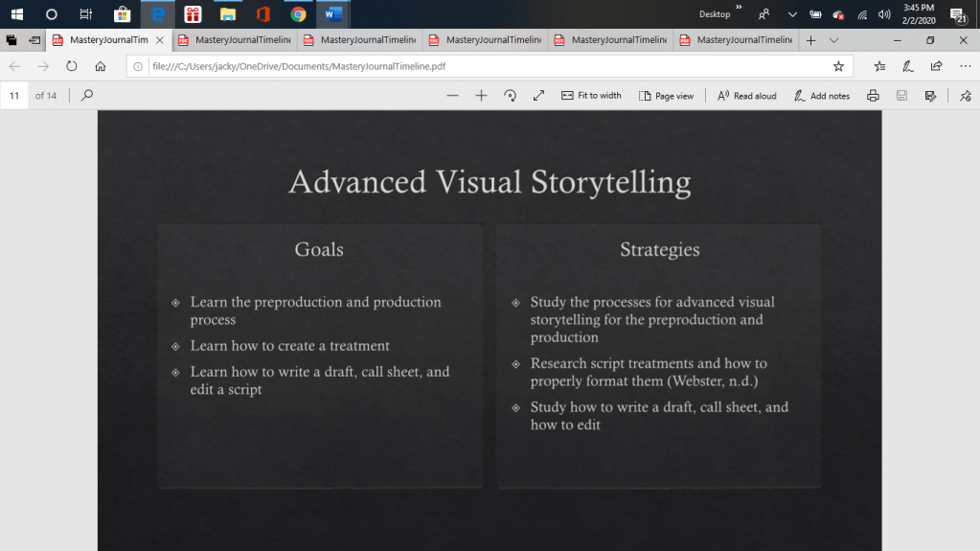Open a new browser tab

(x=811, y=40)
